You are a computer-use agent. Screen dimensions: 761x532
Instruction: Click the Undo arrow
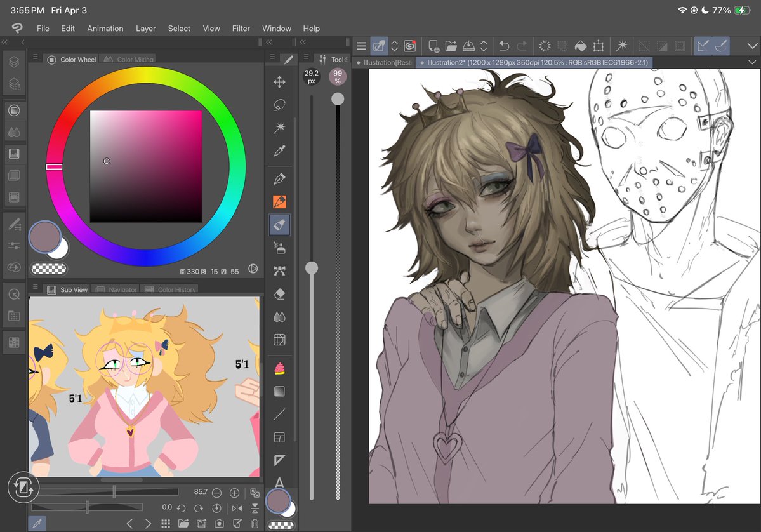click(x=504, y=46)
